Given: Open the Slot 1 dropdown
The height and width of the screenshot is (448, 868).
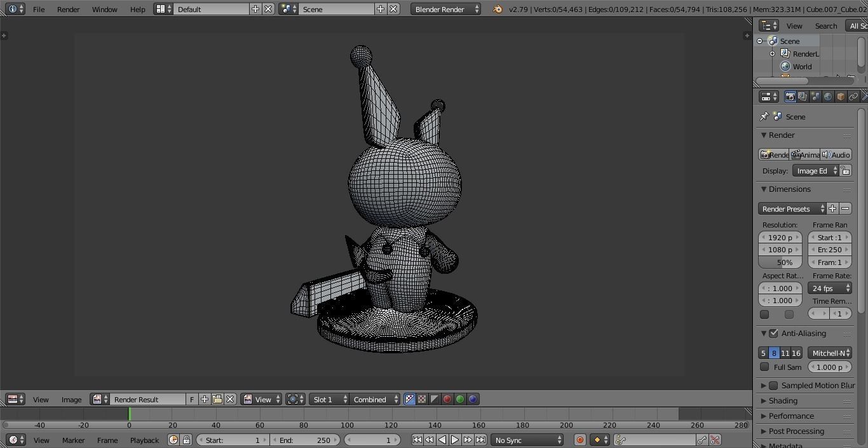Looking at the screenshot, I should [x=329, y=399].
